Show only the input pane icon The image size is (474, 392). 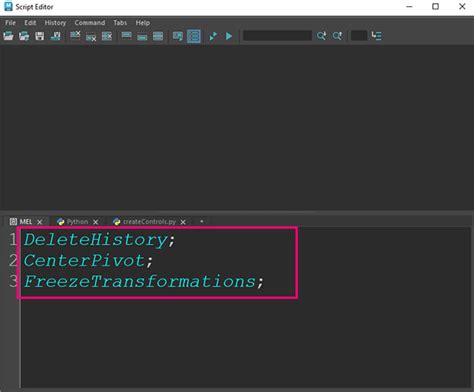click(x=142, y=36)
